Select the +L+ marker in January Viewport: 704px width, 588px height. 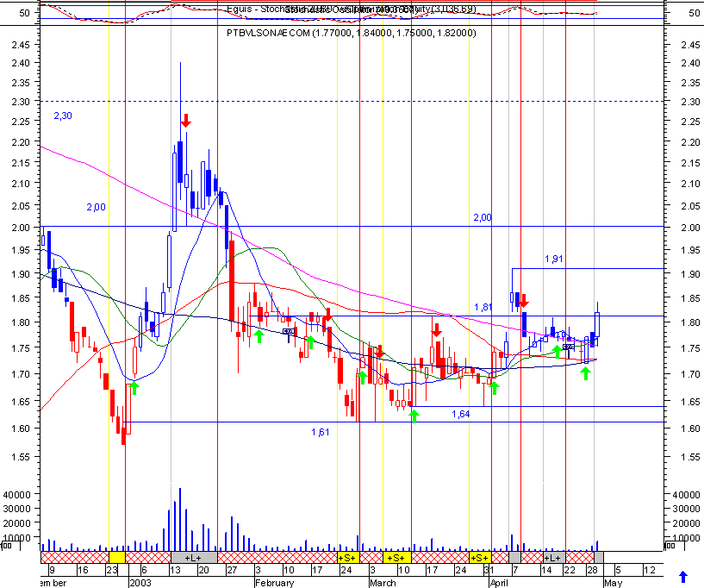(194, 558)
